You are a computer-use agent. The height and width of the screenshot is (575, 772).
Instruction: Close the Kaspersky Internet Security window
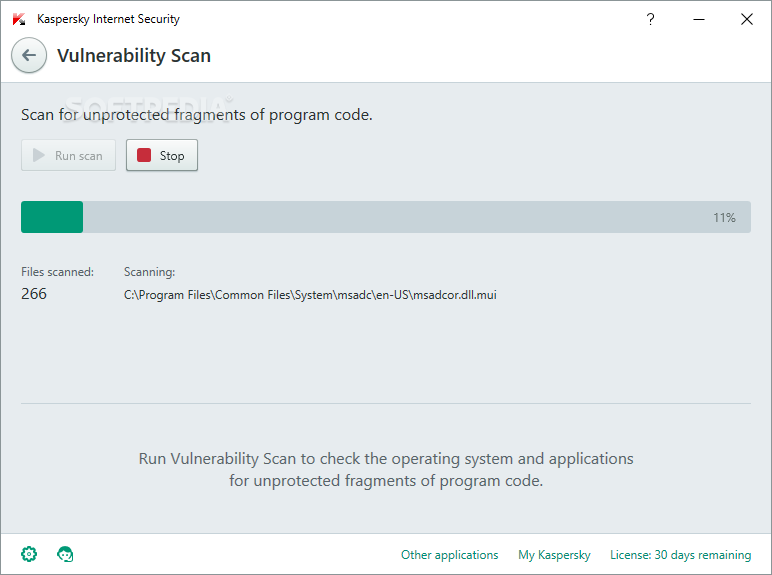click(x=747, y=19)
